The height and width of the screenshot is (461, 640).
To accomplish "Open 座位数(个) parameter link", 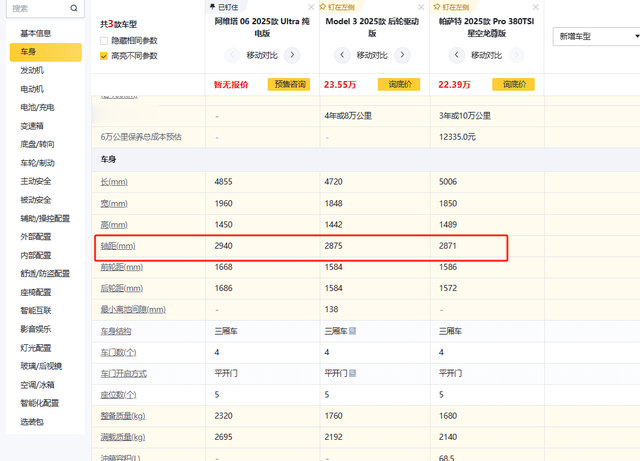I will coord(118,395).
